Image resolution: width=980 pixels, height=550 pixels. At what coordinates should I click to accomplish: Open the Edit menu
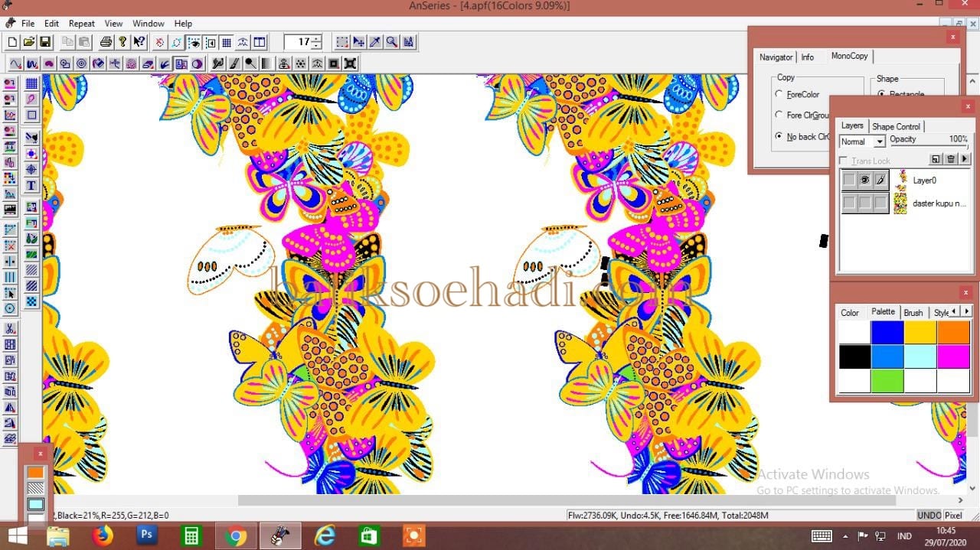coord(51,24)
